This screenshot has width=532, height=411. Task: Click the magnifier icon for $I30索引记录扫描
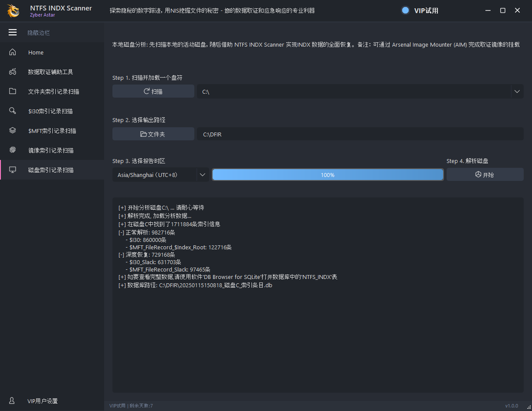point(13,111)
